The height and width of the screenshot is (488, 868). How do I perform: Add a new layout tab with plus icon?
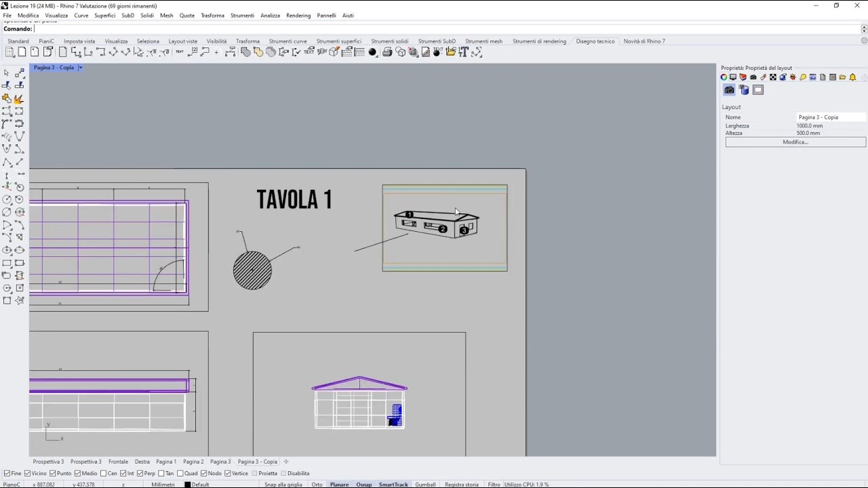point(286,462)
